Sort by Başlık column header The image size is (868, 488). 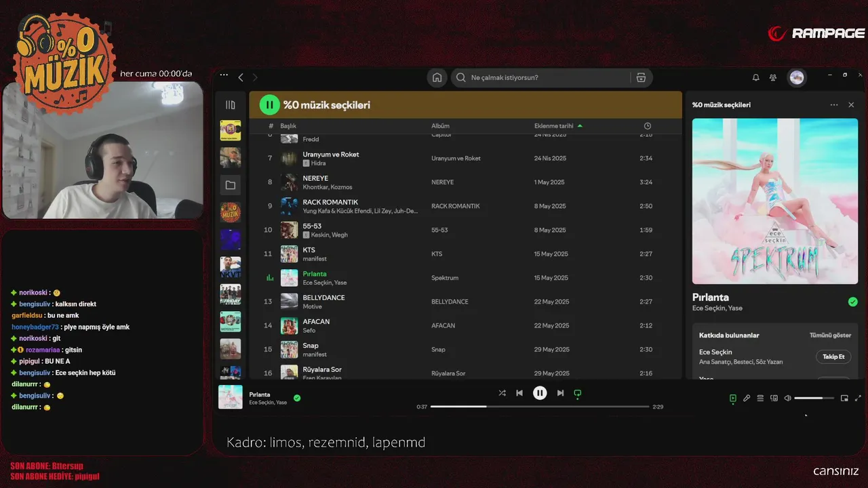point(288,126)
